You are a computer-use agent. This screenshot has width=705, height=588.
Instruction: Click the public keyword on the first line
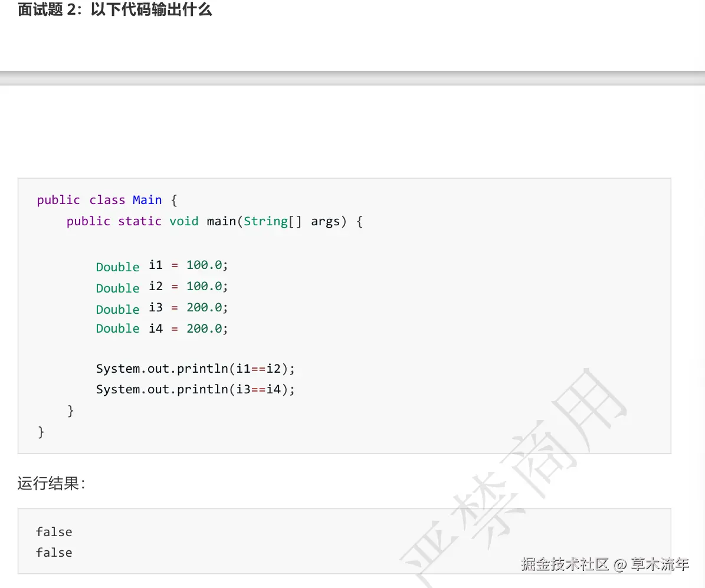pyautogui.click(x=58, y=200)
